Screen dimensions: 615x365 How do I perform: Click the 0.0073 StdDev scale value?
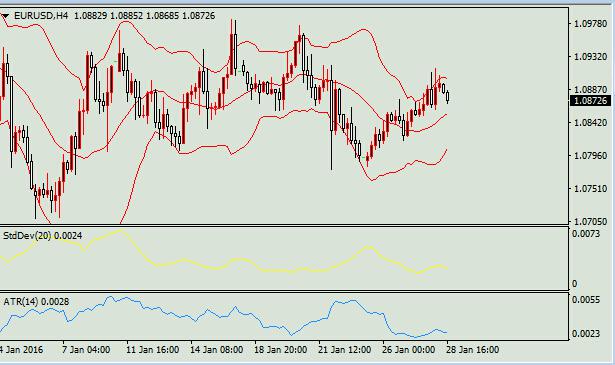click(x=586, y=234)
